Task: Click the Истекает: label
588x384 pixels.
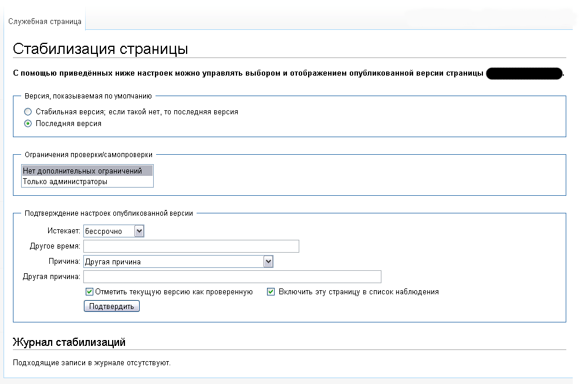Action: click(64, 231)
